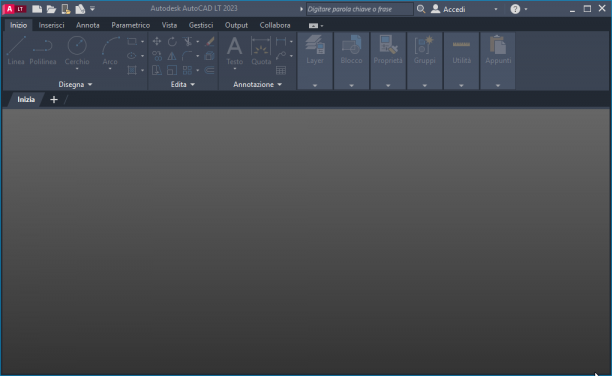Viewport: 612px width, 376px height.
Task: Open the AutoCAD LT application menu
Action: [15, 9]
